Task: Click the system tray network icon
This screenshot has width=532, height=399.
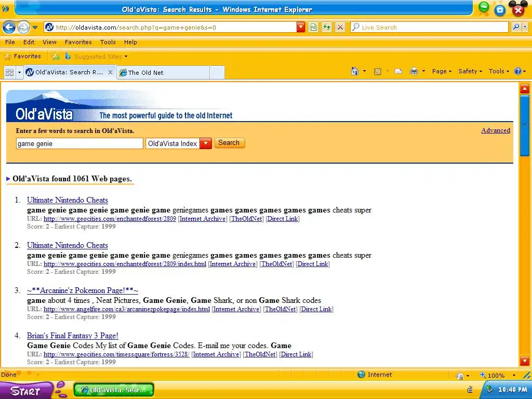Action: tap(470, 390)
